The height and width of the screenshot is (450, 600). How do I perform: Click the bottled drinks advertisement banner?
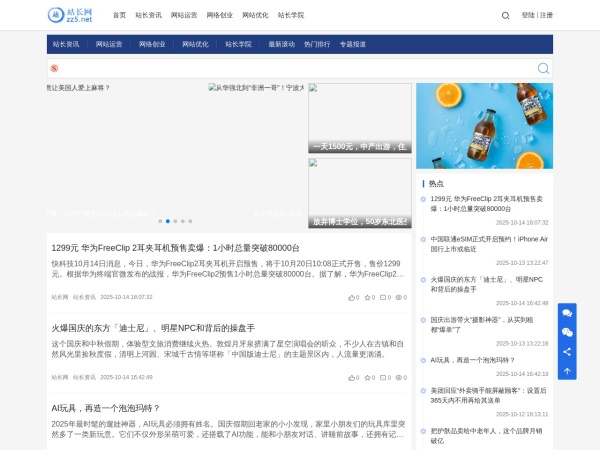(484, 126)
